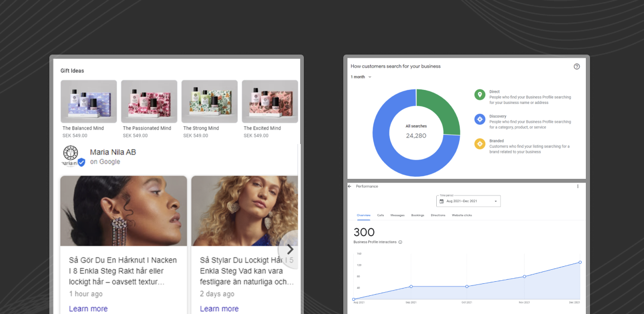Viewport: 644px width, 314px height.
Task: Click the calendar icon in Time period selector
Action: [x=442, y=201]
